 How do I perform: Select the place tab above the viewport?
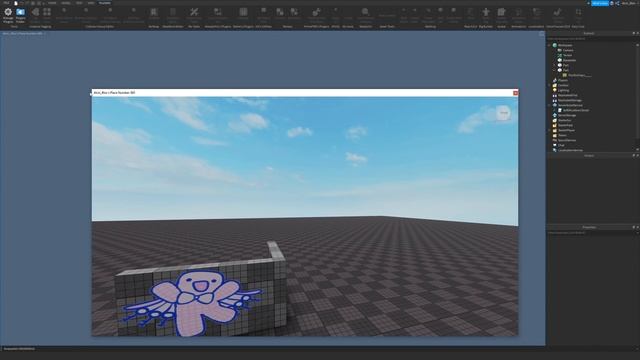pyautogui.click(x=23, y=33)
